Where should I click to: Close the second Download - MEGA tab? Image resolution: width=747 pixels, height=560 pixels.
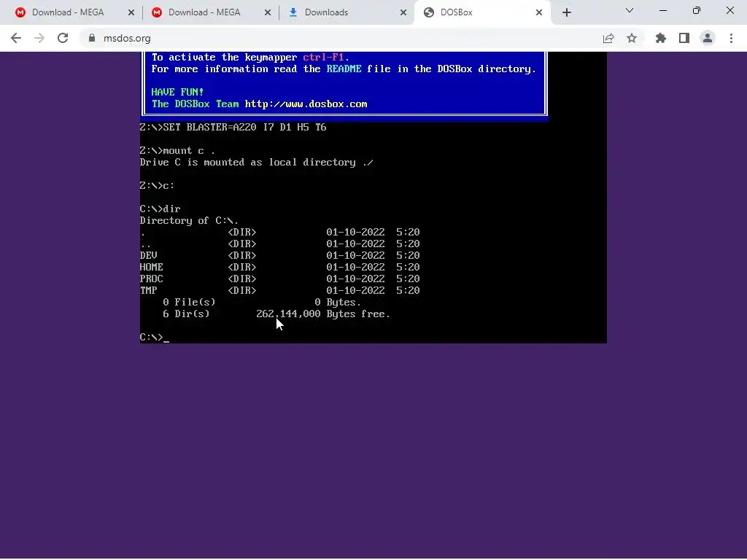click(268, 13)
